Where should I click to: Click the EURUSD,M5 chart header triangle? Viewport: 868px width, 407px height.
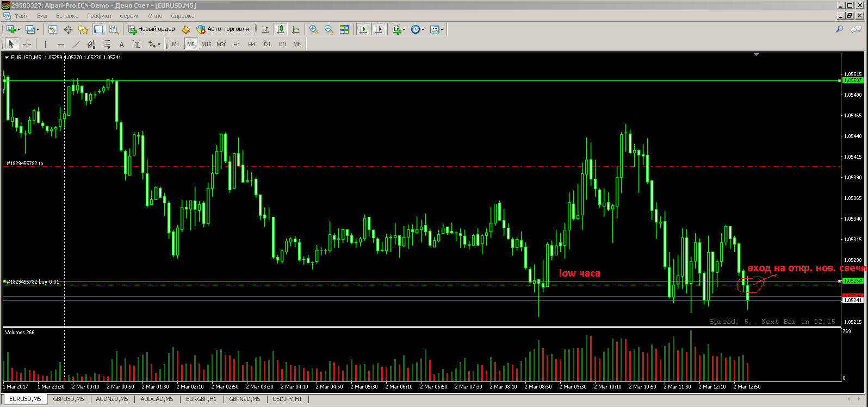pyautogui.click(x=7, y=57)
